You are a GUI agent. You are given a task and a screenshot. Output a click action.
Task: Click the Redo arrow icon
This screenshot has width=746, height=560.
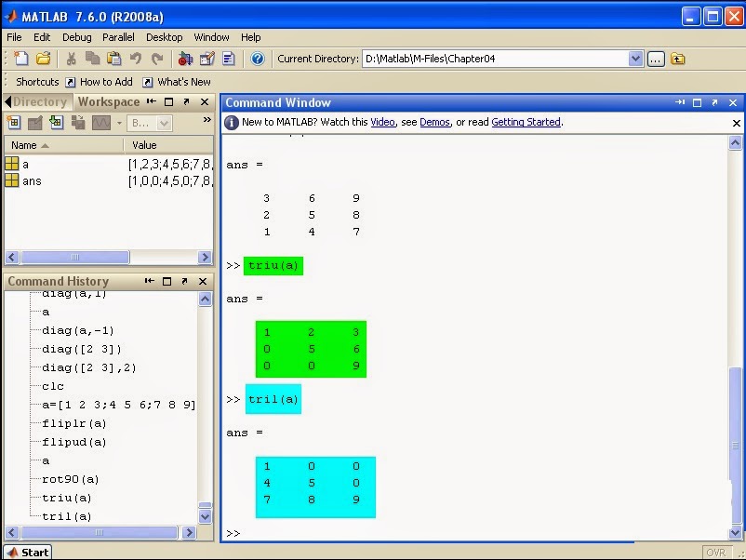(157, 59)
